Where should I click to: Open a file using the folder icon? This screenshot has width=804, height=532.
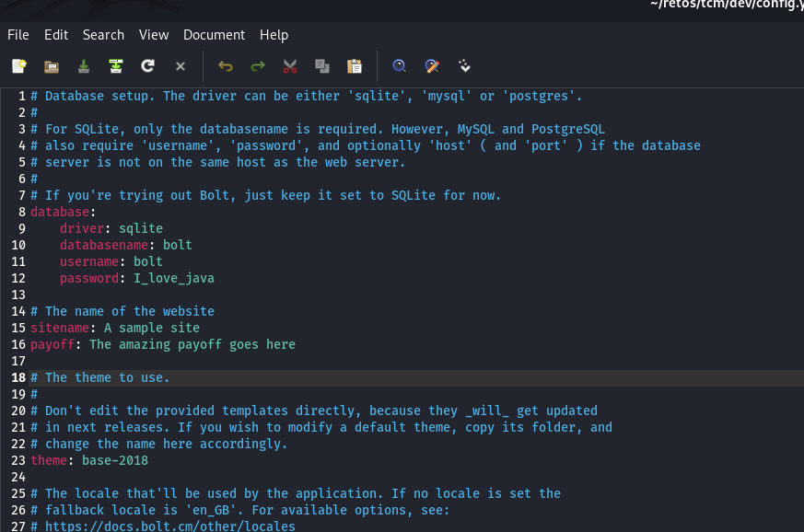pos(52,66)
